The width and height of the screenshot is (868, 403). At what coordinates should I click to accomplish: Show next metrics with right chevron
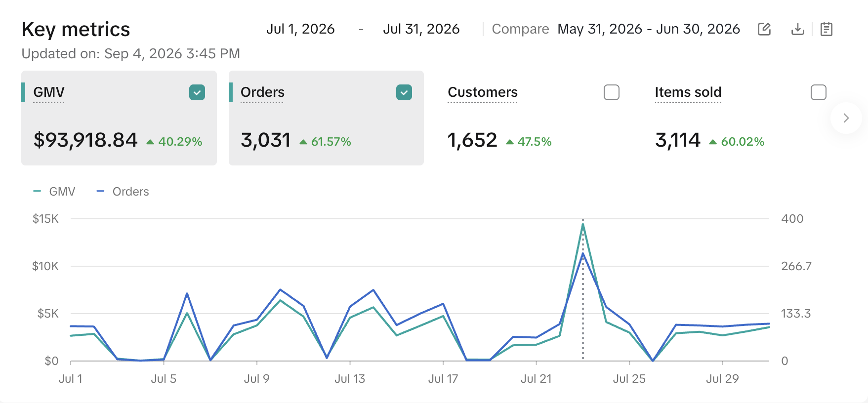846,118
